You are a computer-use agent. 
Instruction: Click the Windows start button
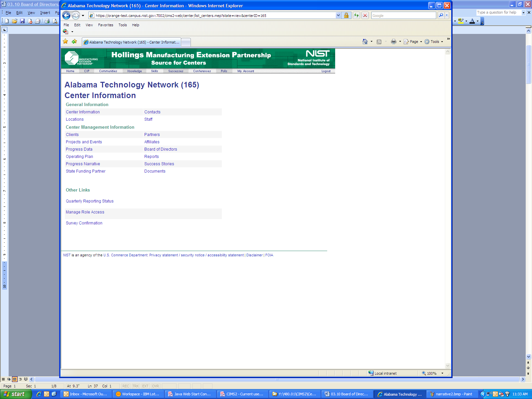[x=16, y=394]
